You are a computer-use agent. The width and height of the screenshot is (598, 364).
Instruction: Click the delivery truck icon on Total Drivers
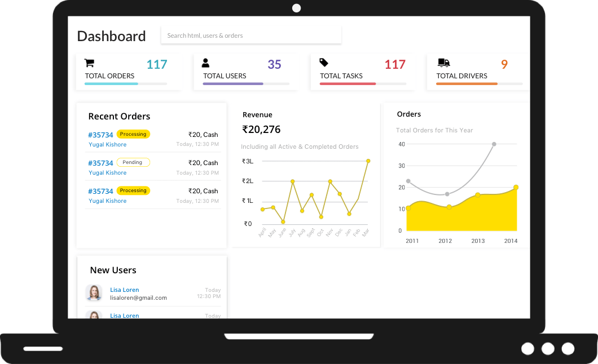pyautogui.click(x=443, y=62)
